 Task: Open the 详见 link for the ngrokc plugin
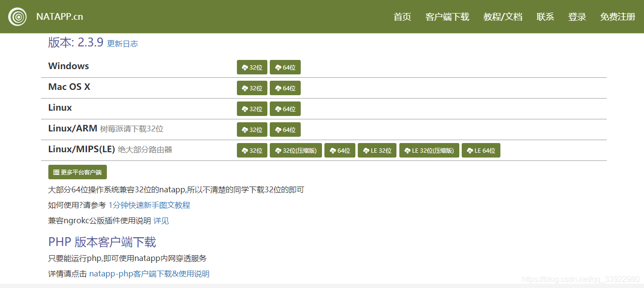coord(161,220)
